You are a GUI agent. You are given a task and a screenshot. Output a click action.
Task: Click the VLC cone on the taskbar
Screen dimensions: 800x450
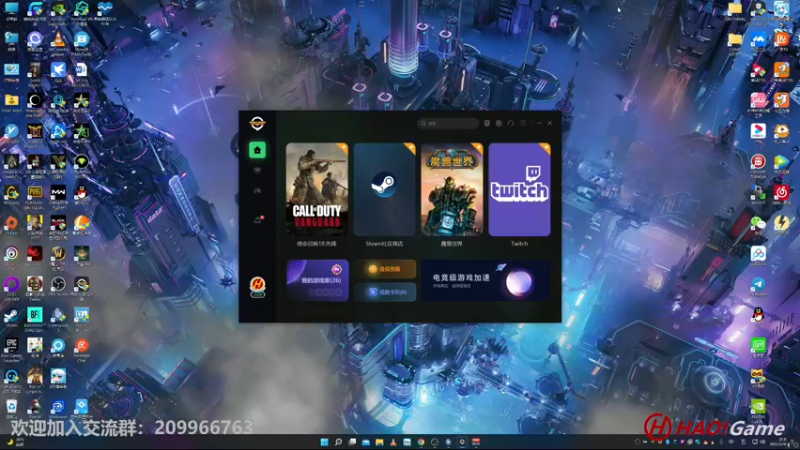tap(393, 442)
